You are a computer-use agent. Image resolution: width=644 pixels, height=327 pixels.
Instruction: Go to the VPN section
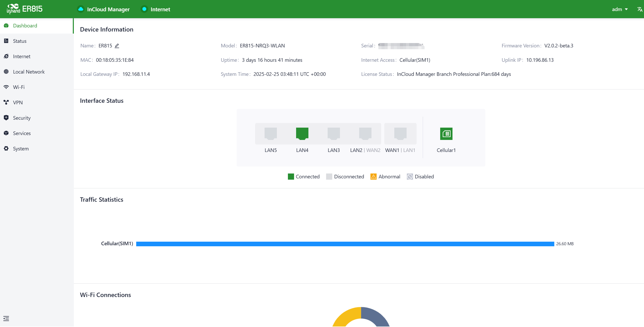pos(18,103)
